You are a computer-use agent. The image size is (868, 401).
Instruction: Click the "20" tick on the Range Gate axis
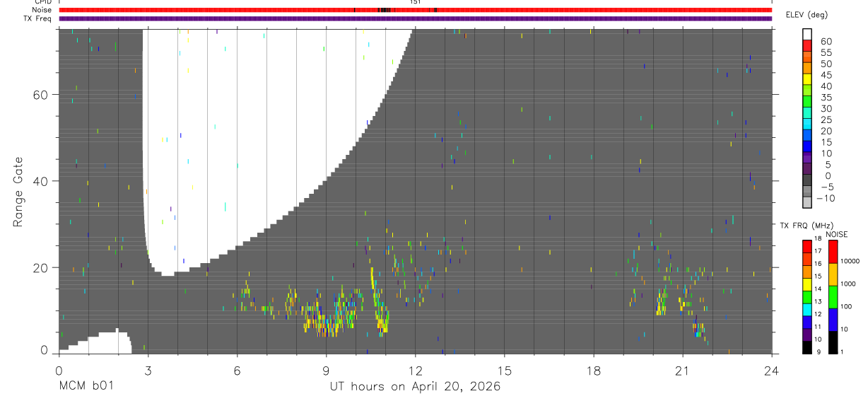tap(40, 267)
